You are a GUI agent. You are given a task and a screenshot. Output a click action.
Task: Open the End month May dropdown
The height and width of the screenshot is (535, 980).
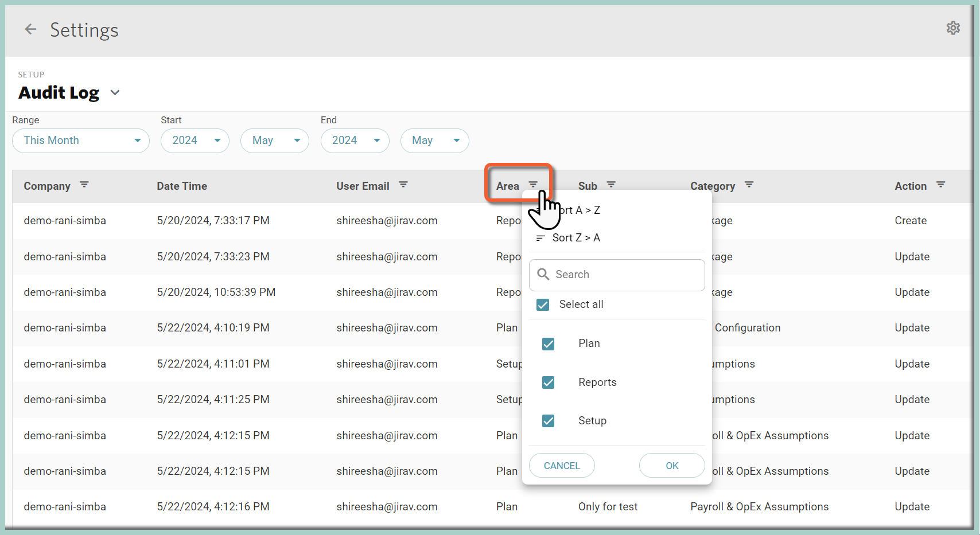pyautogui.click(x=434, y=140)
